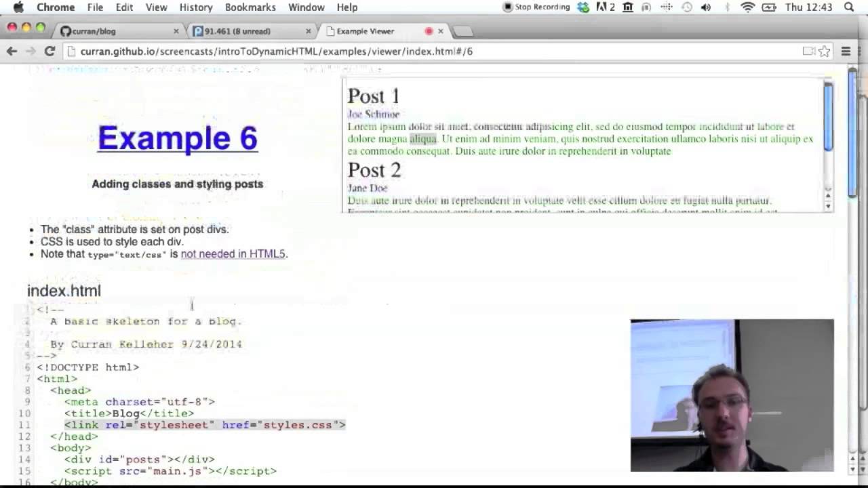
Task: Click the "CSS is used to style each div" bullet
Action: pos(112,241)
